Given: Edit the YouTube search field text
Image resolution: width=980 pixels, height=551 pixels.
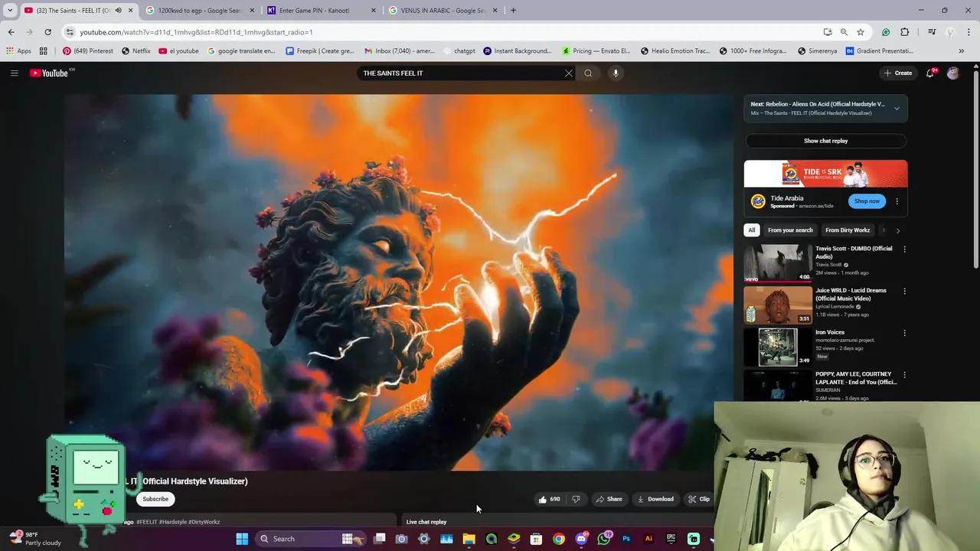Looking at the screenshot, I should click(x=459, y=73).
